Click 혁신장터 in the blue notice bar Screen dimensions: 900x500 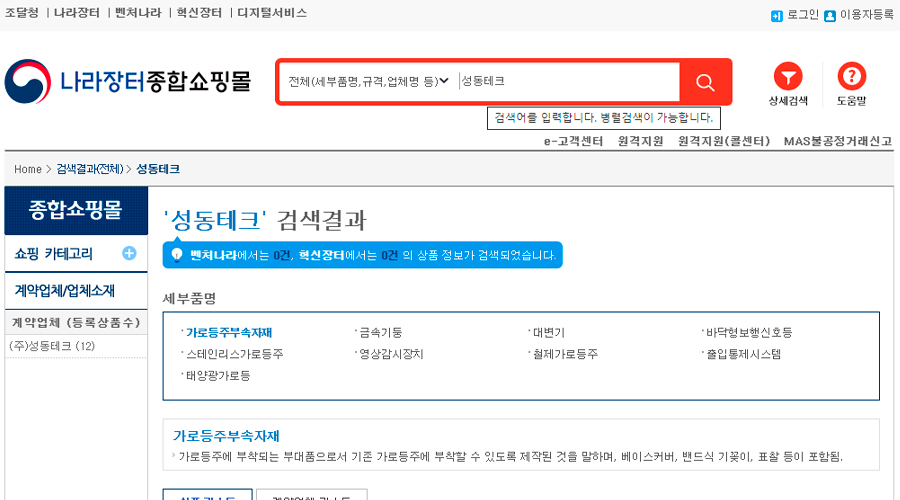(x=321, y=255)
